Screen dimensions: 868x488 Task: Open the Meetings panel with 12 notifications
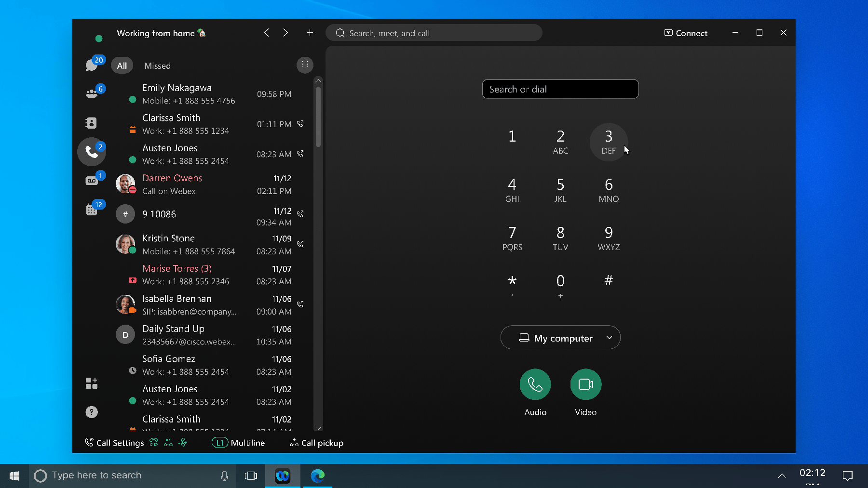[91, 209]
